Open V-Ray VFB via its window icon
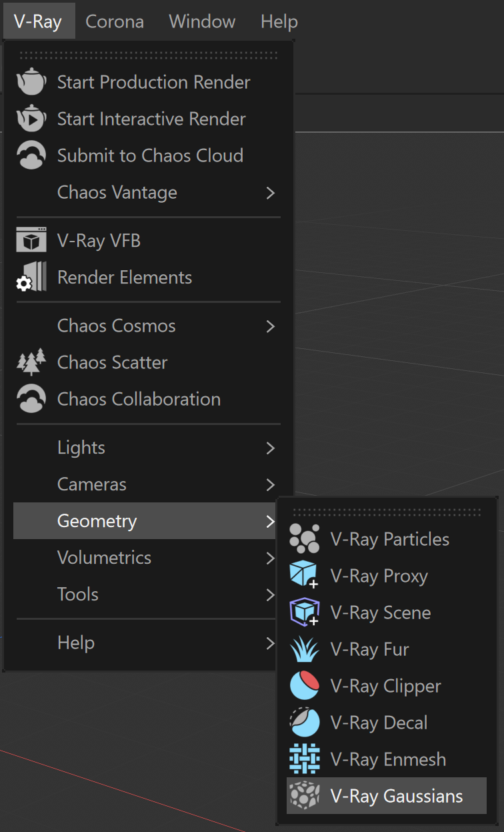This screenshot has width=504, height=832. click(x=31, y=241)
